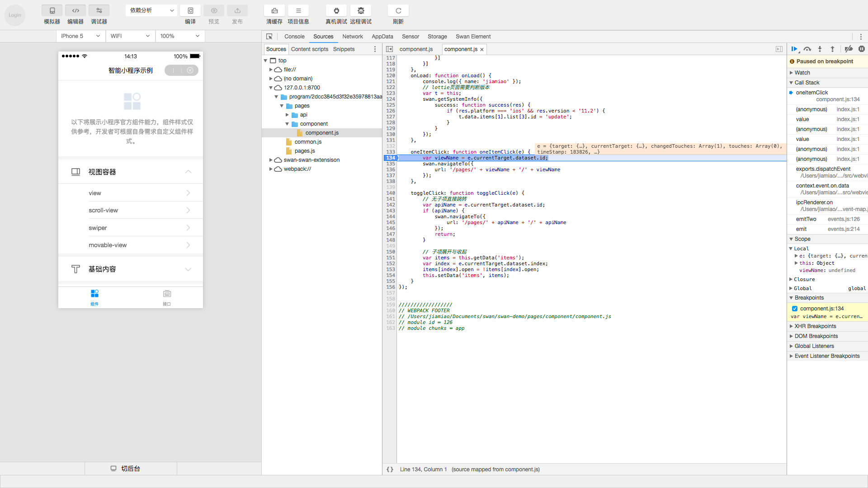868x488 pixels.
Task: Switch to the Network tab
Action: 352,37
